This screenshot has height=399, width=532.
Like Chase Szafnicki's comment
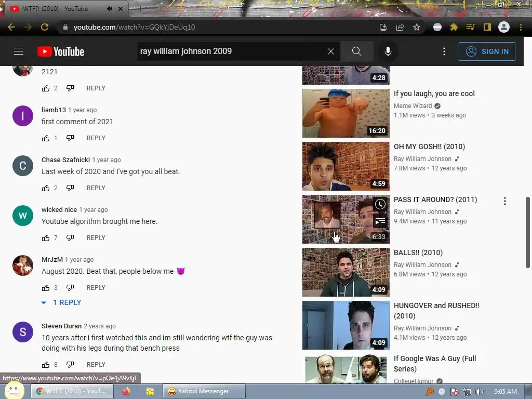coord(46,188)
